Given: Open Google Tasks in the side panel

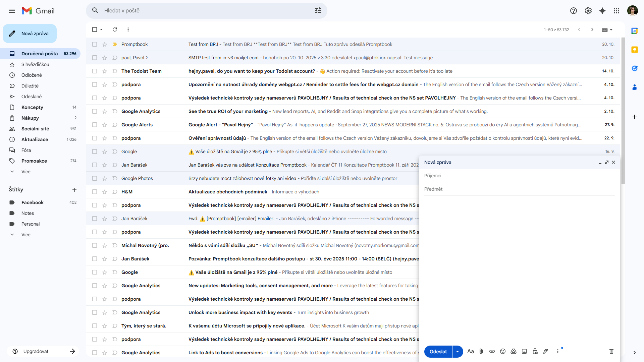Looking at the screenshot, I should pos(635,68).
